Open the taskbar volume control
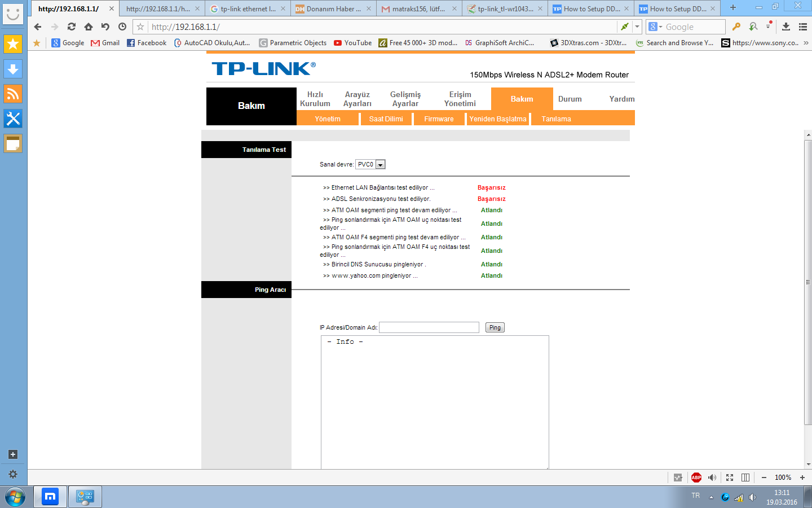Image resolution: width=812 pixels, height=508 pixels. (x=752, y=497)
